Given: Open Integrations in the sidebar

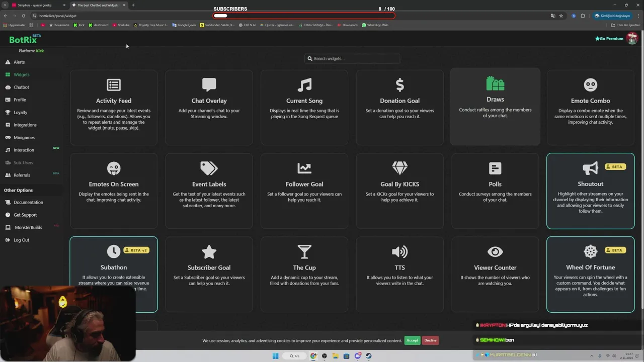Looking at the screenshot, I should pos(25,125).
